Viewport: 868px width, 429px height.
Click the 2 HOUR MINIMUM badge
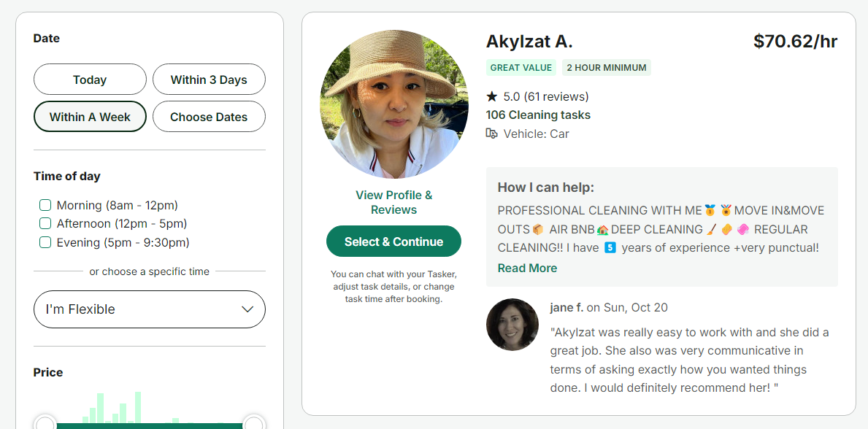coord(607,67)
